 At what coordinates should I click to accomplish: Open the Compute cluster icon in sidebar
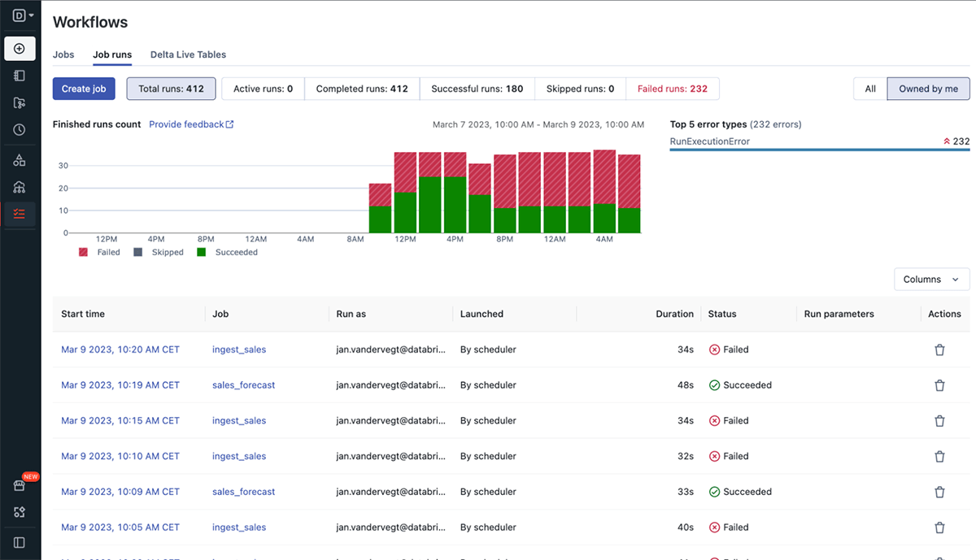tap(20, 187)
